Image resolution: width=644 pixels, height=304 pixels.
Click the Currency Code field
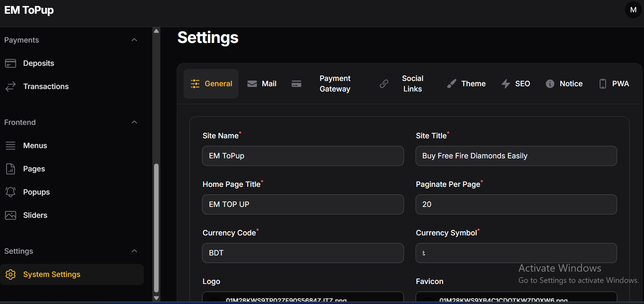click(x=303, y=253)
